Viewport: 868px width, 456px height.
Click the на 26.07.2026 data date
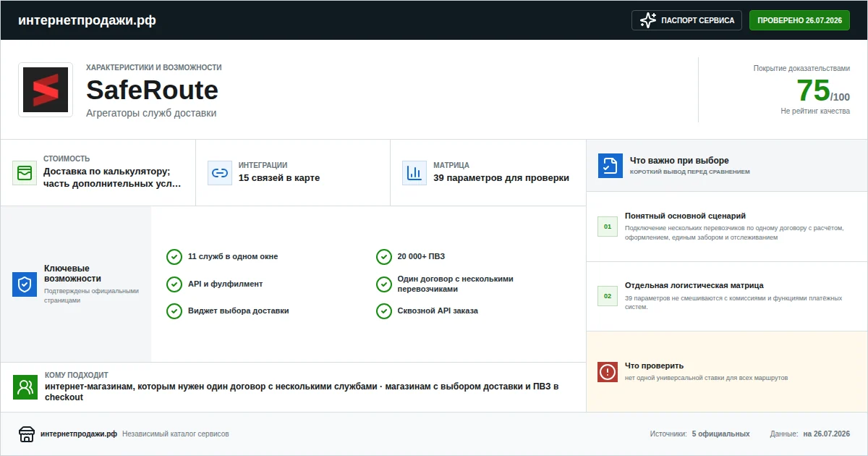coord(826,434)
